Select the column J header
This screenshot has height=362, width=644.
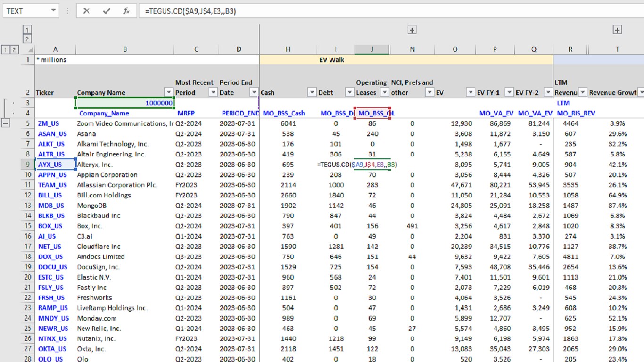click(x=372, y=49)
